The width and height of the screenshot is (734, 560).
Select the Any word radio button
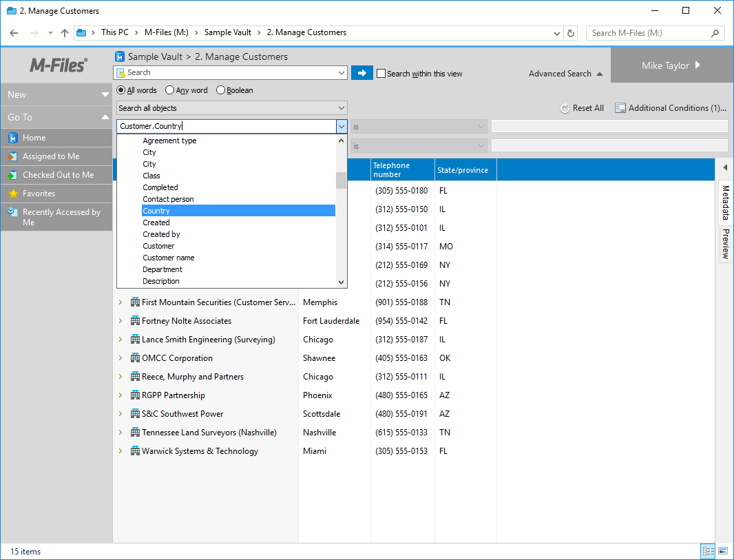click(x=169, y=90)
